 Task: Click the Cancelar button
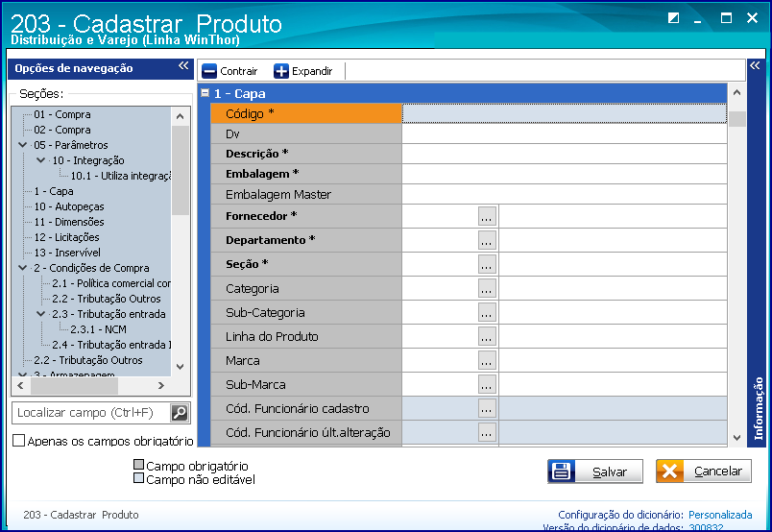704,472
